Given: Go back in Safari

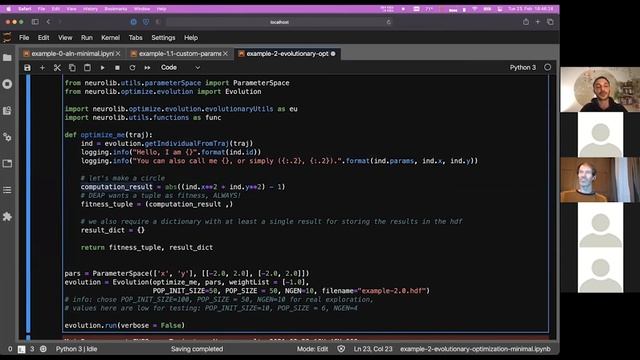Looking at the screenshot, I should point(49,22).
